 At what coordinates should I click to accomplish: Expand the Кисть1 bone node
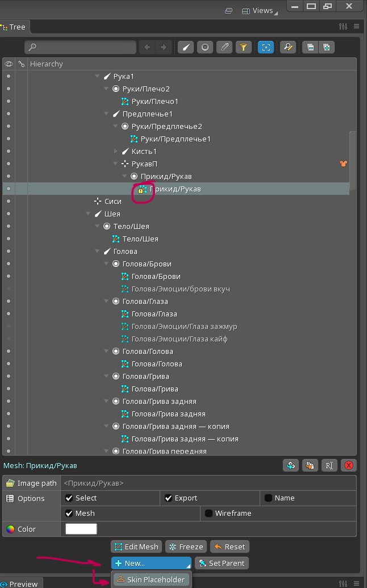coord(115,151)
